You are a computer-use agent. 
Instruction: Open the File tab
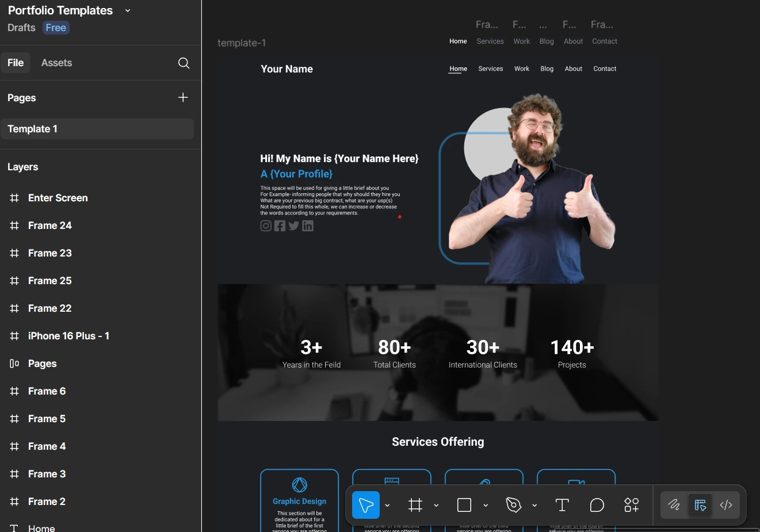[16, 63]
